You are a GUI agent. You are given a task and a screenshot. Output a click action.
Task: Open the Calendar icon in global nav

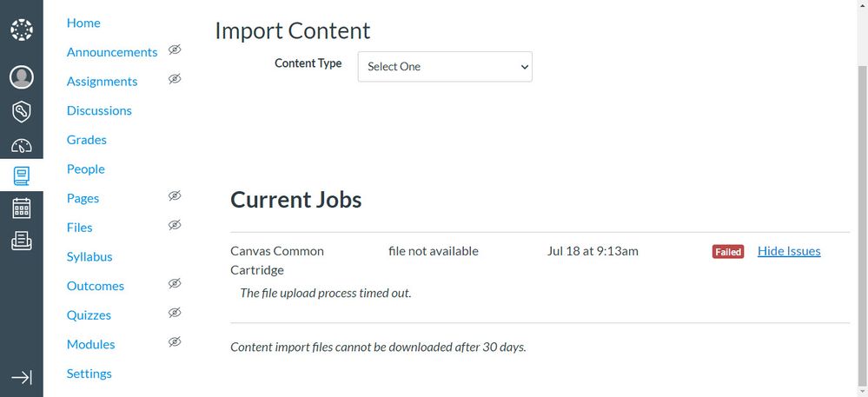coord(21,208)
